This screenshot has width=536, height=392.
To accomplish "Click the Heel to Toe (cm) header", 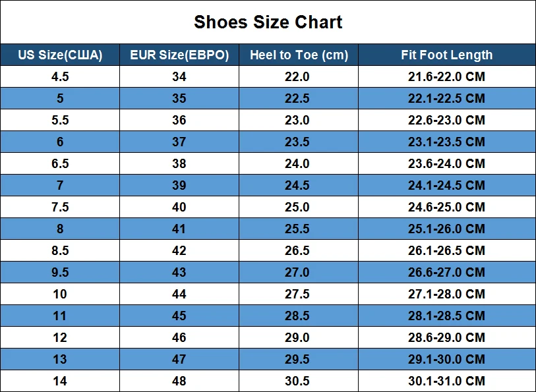I will (x=299, y=55).
